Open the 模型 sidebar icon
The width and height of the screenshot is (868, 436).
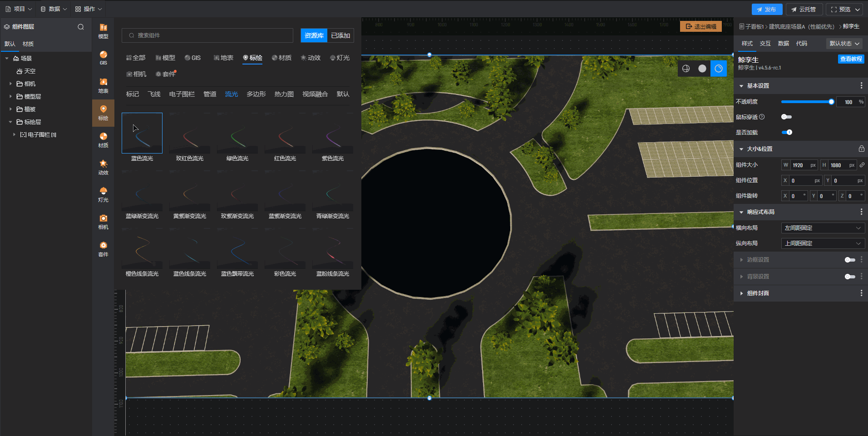coord(103,30)
